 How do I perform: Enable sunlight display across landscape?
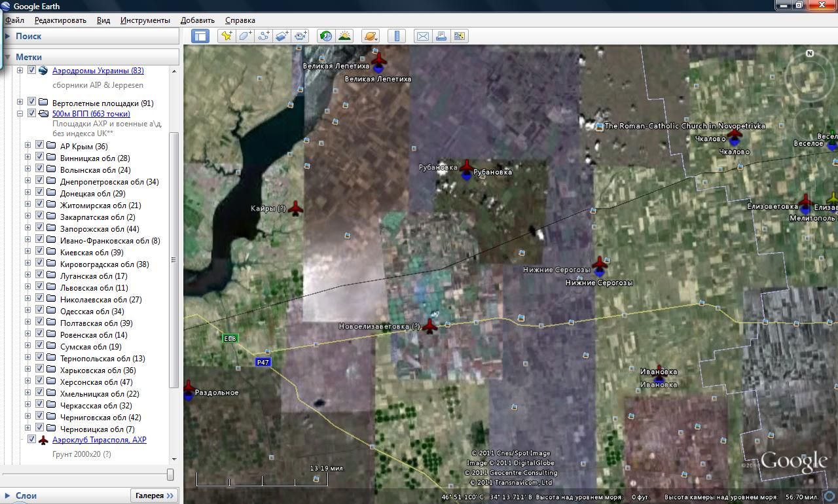point(344,36)
